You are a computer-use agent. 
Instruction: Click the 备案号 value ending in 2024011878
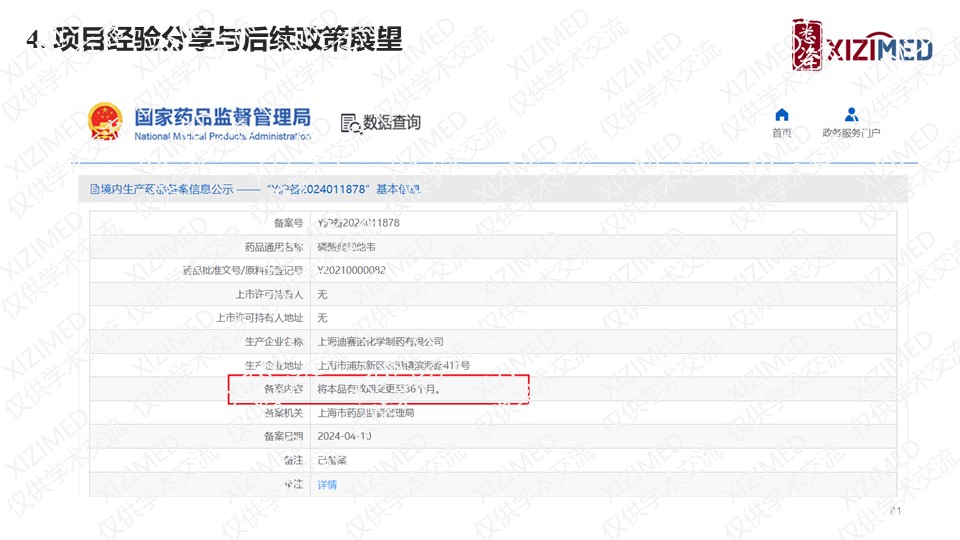[x=357, y=222]
